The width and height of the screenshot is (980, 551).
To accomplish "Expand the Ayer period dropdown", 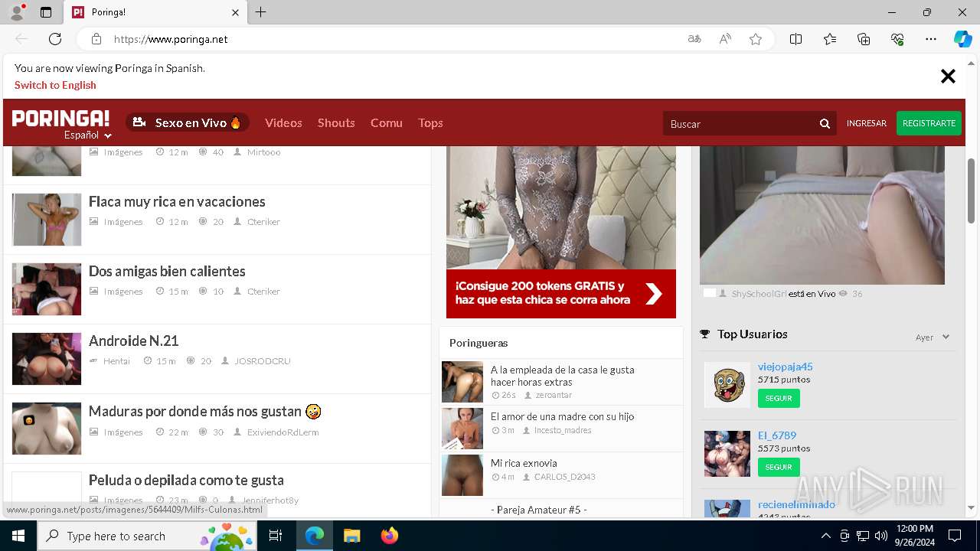I will 933,337.
